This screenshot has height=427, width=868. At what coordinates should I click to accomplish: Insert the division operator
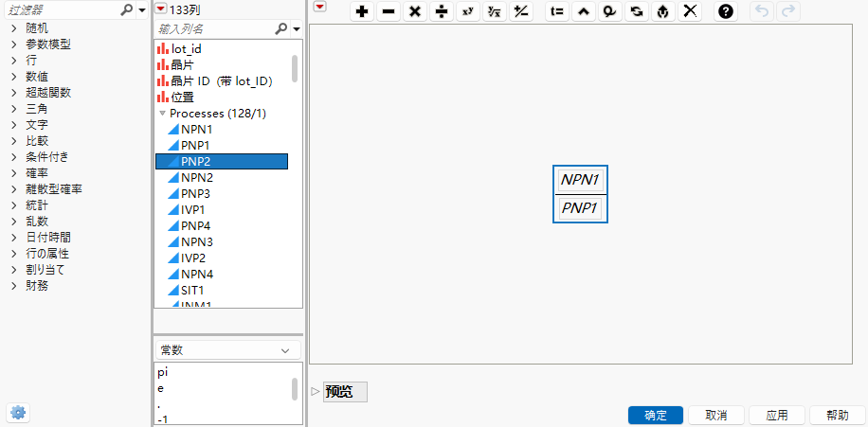pos(442,11)
